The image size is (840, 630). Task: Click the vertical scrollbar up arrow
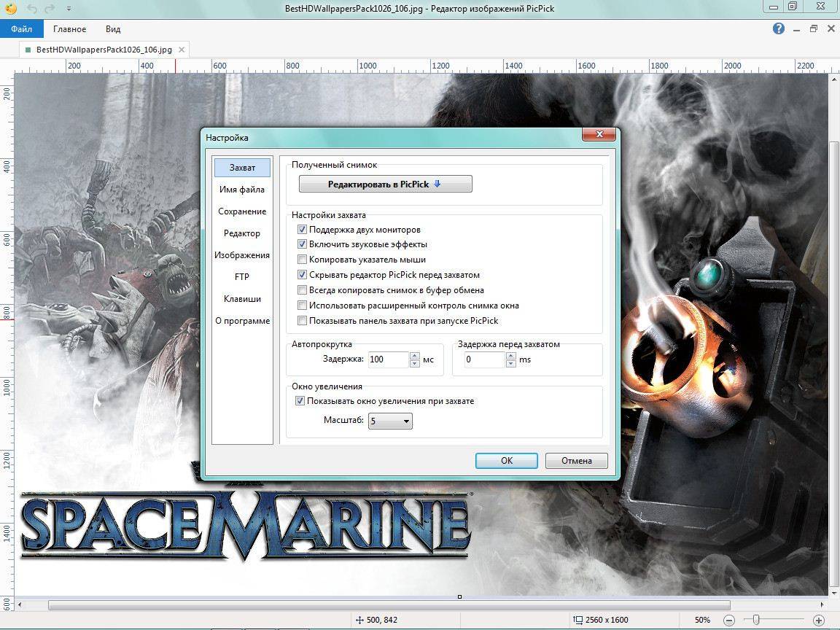click(834, 79)
